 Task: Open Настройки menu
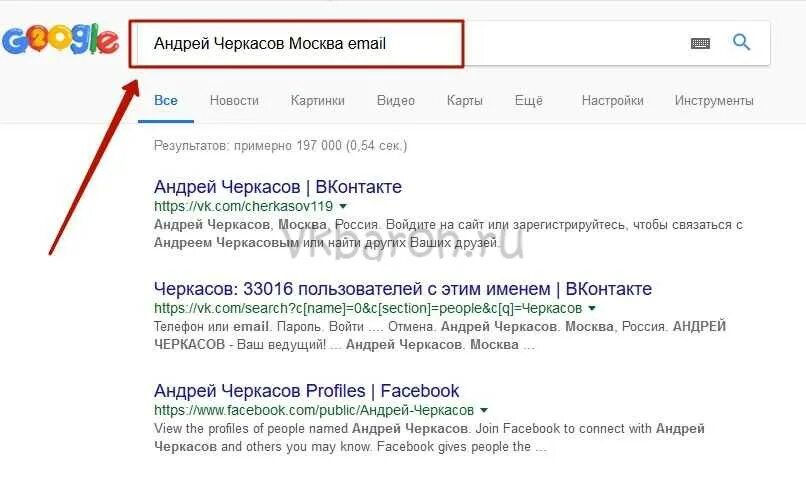[612, 100]
